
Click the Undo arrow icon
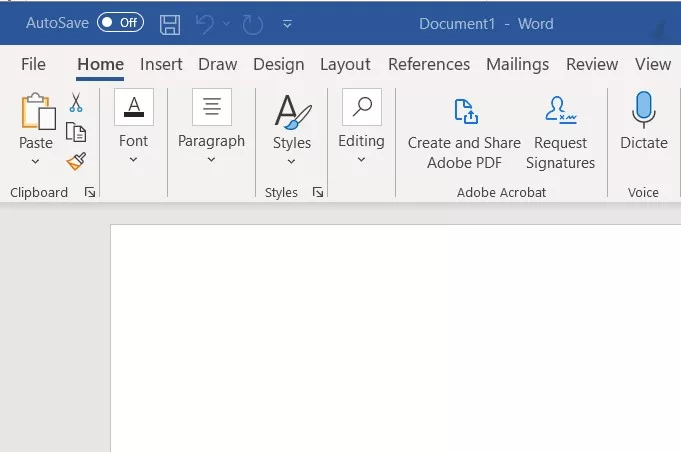coord(205,24)
